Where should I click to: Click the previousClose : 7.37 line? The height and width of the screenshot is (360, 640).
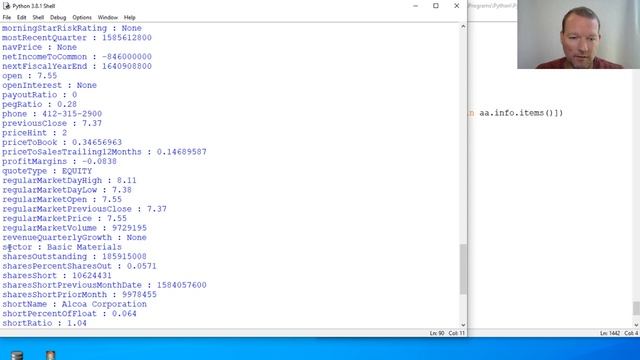tap(52, 123)
